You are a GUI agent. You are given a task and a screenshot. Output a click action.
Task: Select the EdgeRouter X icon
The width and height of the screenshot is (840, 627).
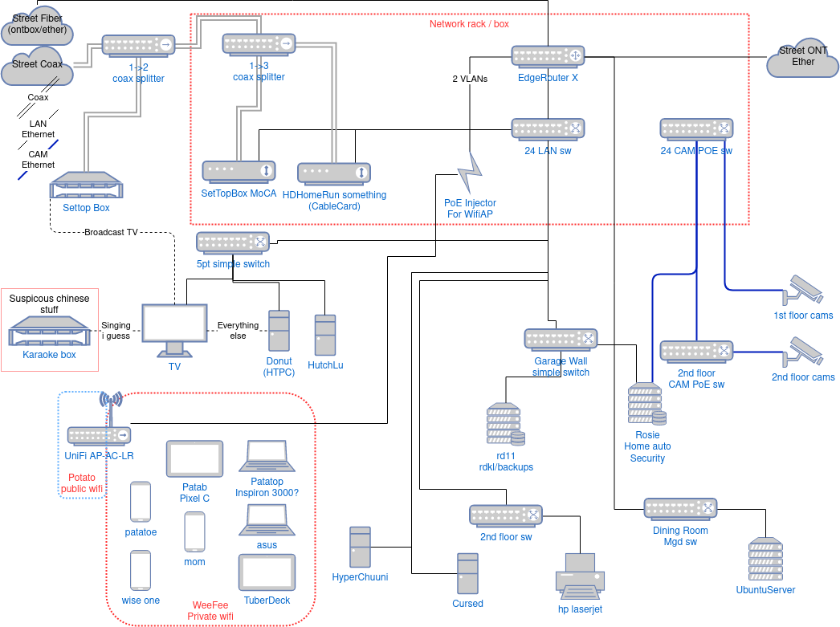click(548, 56)
